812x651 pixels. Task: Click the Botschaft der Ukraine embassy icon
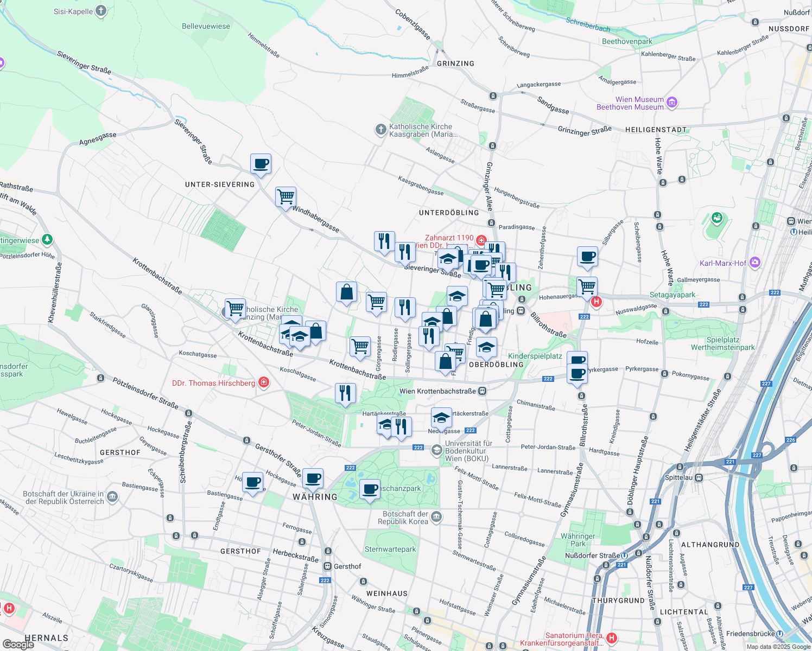pyautogui.click(x=112, y=497)
